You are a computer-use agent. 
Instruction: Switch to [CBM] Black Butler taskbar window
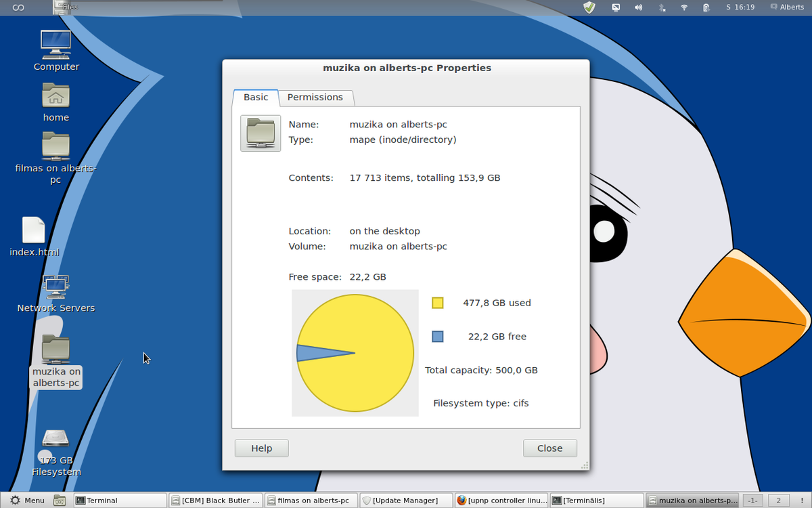pos(215,501)
